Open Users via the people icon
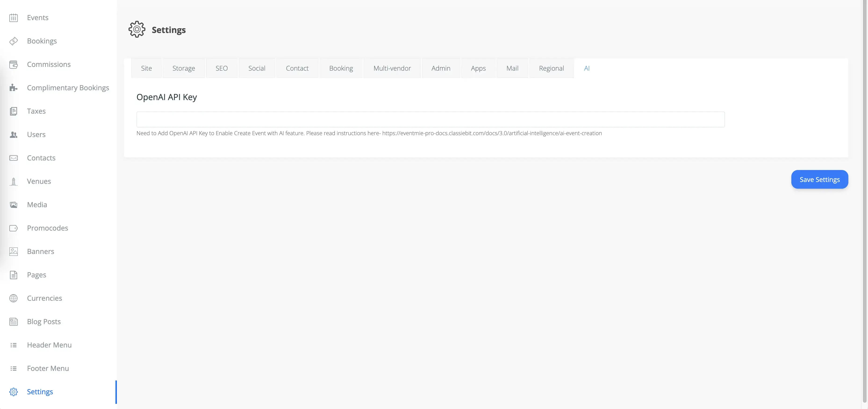This screenshot has width=868, height=409. pos(14,134)
